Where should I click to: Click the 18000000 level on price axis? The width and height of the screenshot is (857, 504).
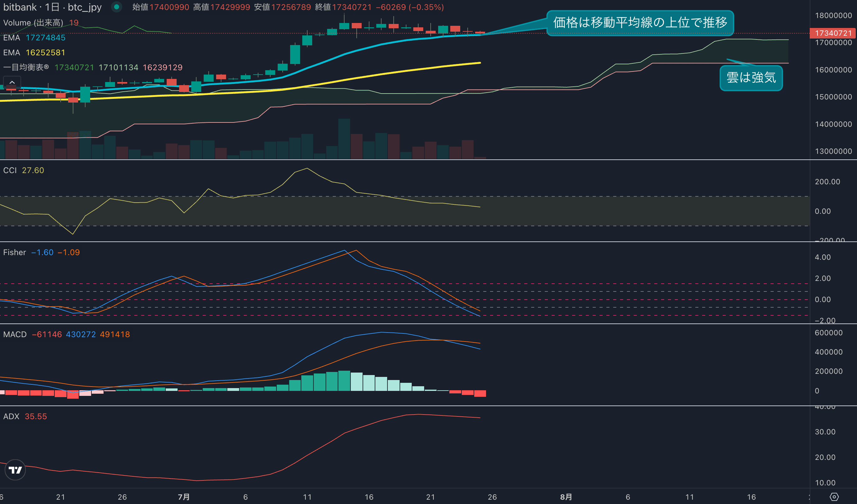[x=833, y=15]
